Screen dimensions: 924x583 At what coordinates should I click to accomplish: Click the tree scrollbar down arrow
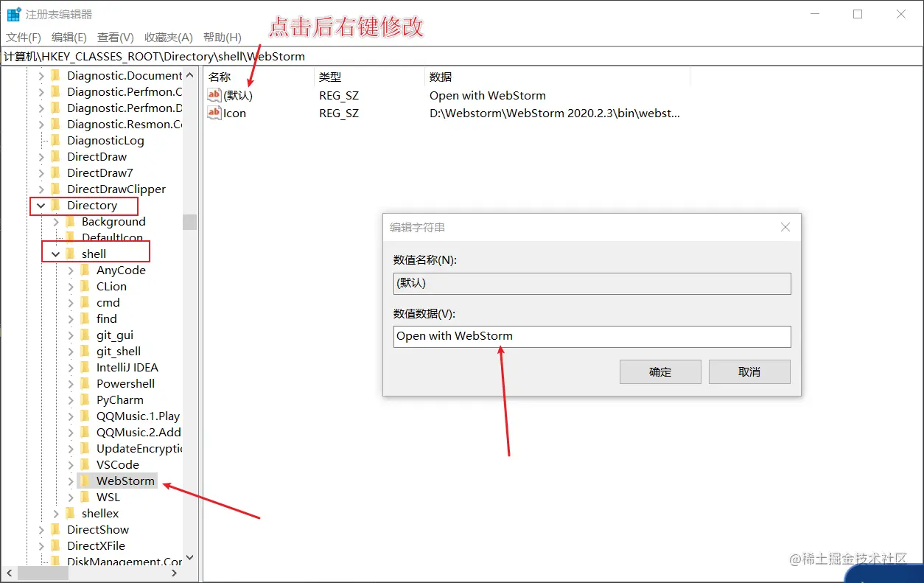tap(190, 558)
